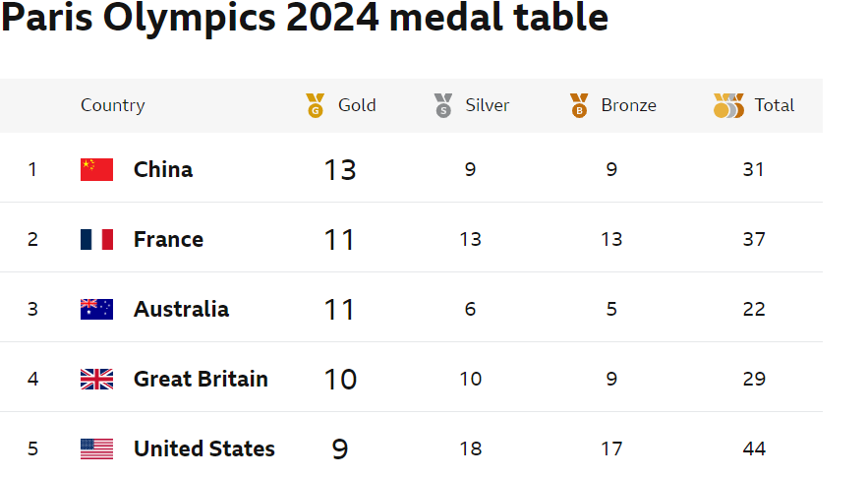Click the bronze medal icon
The height and width of the screenshot is (477, 868).
pyautogui.click(x=579, y=105)
